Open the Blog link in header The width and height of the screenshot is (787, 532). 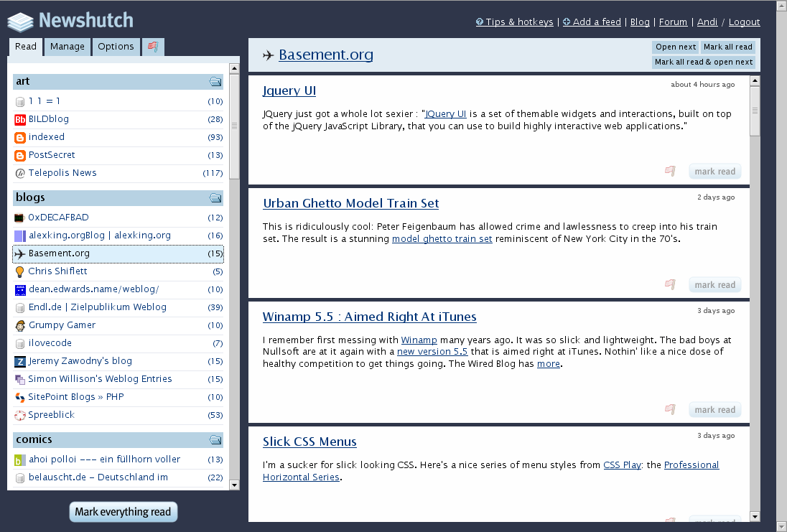(x=640, y=22)
